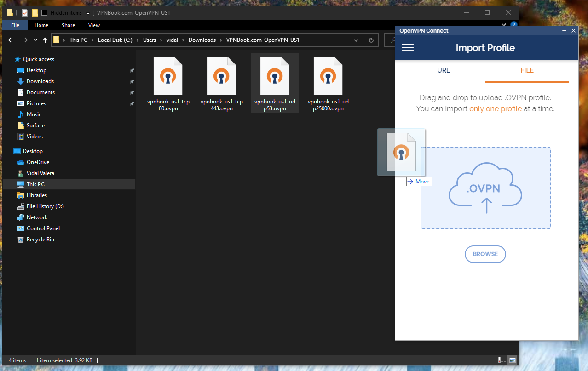The height and width of the screenshot is (371, 588).
Task: Select the vpnbook-us1-tcp80.ovpn file icon
Action: 168,76
